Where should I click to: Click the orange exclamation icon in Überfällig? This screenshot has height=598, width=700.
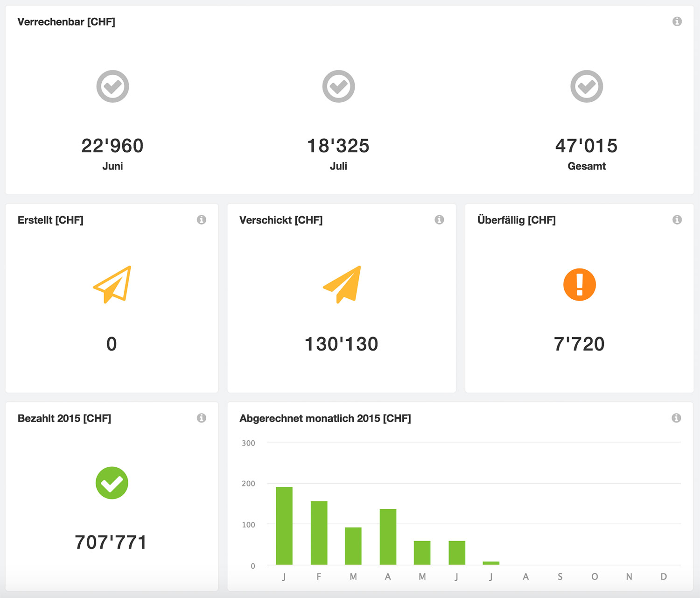[x=580, y=284]
